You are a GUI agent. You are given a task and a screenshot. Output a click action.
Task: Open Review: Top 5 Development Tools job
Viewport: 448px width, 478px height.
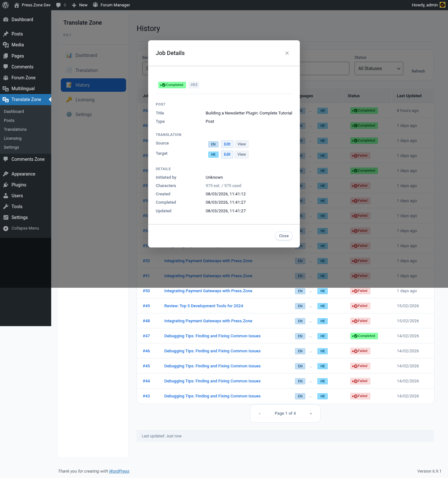click(x=204, y=306)
